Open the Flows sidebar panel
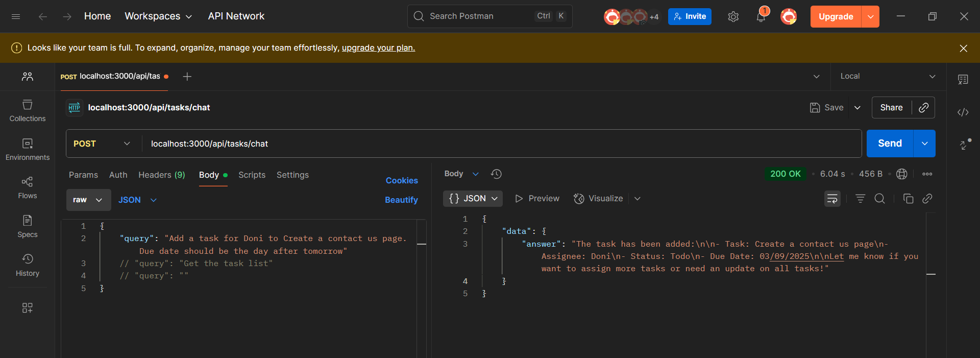Image resolution: width=980 pixels, height=358 pixels. 28,188
